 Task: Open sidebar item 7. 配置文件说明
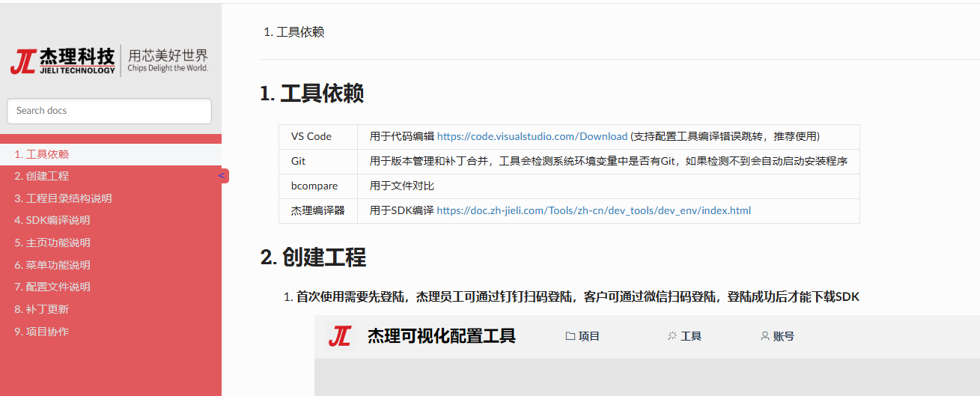111,287
